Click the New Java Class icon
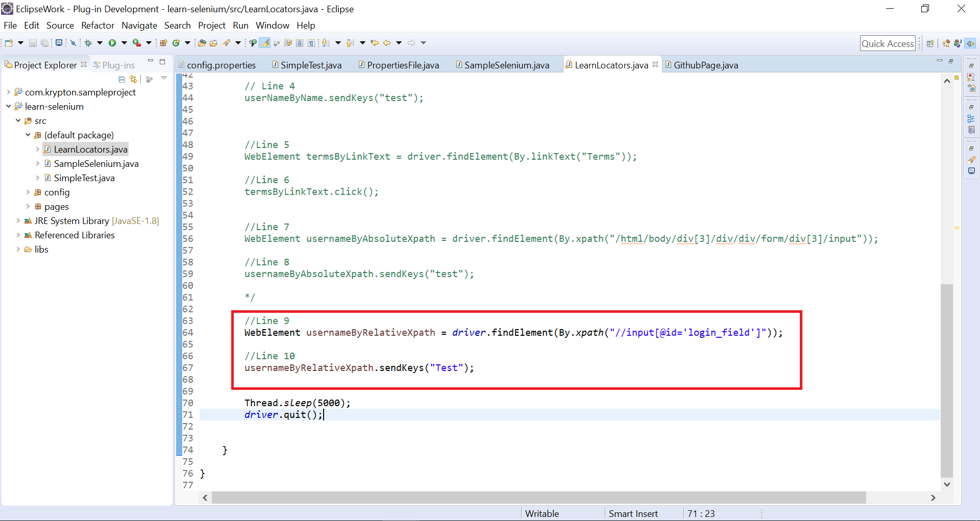The width and height of the screenshot is (980, 521). 176,43
